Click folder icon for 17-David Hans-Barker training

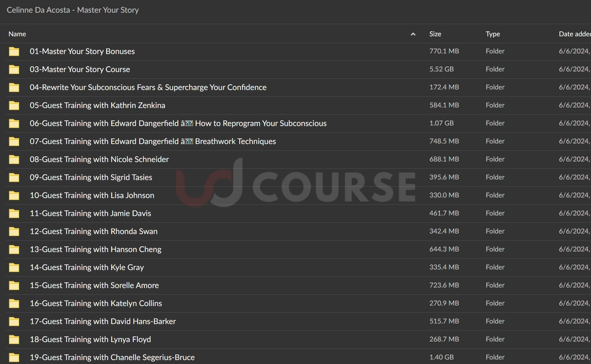(x=14, y=322)
